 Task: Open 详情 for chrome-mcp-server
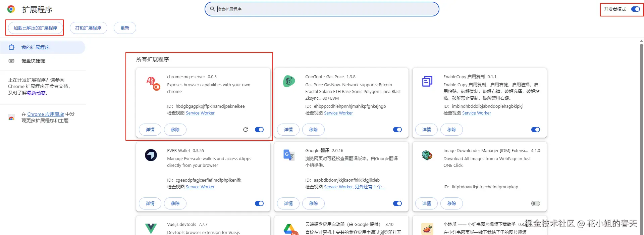pos(150,130)
